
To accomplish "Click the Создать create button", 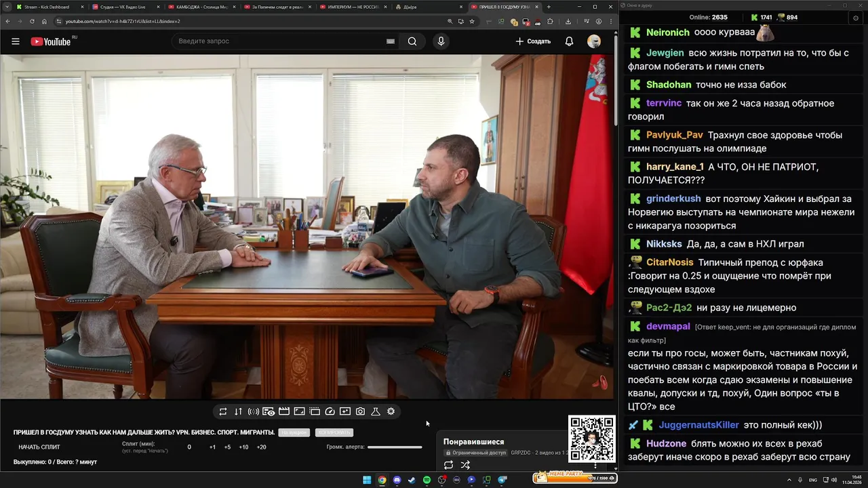I will pyautogui.click(x=533, y=41).
